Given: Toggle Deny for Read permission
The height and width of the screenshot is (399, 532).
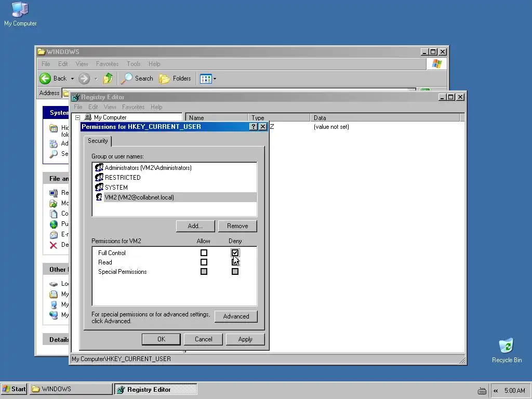Looking at the screenshot, I should (235, 262).
